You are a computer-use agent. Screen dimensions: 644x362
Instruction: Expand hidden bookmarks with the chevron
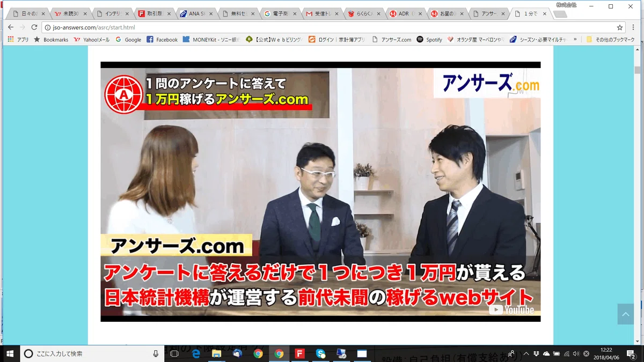click(x=575, y=40)
